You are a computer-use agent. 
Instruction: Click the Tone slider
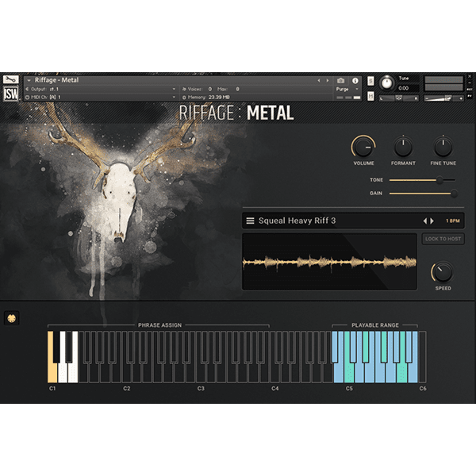(x=422, y=180)
